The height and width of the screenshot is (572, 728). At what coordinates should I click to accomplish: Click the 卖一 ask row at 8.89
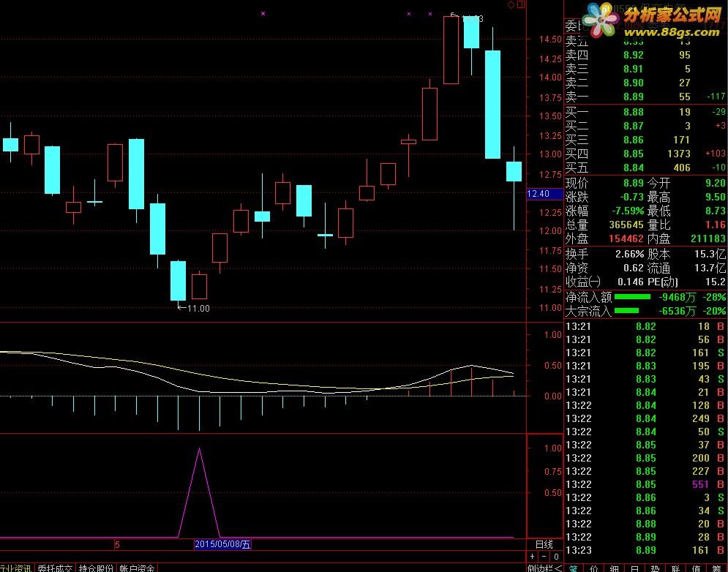[x=646, y=97]
